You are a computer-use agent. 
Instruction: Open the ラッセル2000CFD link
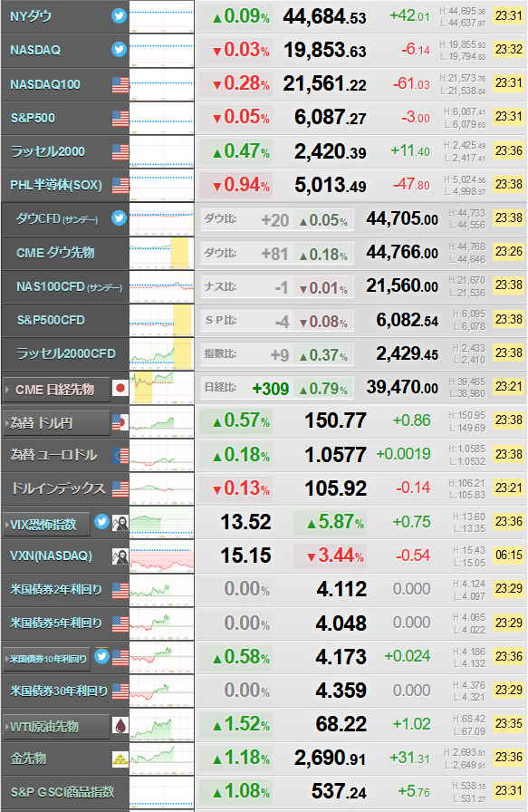pos(66,353)
